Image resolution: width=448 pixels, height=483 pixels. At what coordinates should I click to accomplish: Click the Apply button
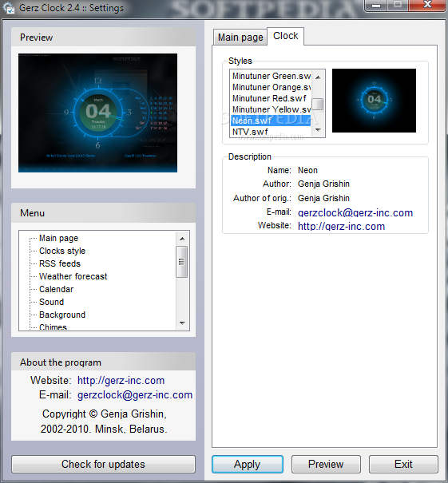[x=247, y=464]
